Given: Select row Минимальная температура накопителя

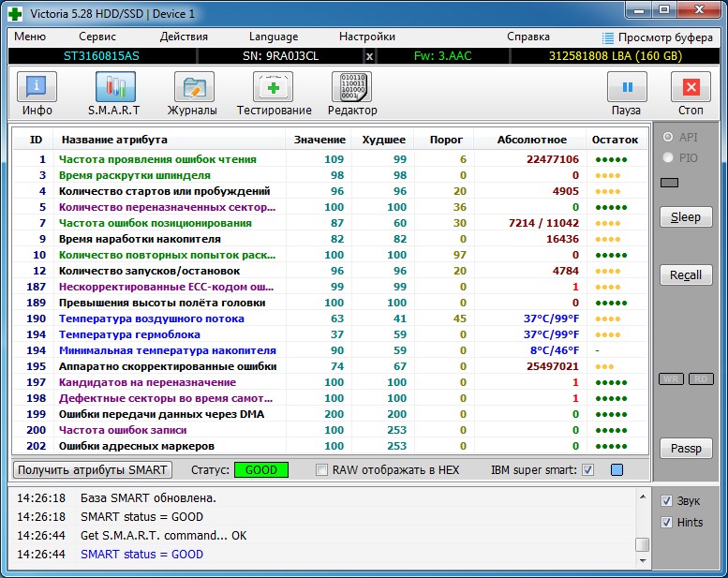Looking at the screenshot, I should coord(330,350).
